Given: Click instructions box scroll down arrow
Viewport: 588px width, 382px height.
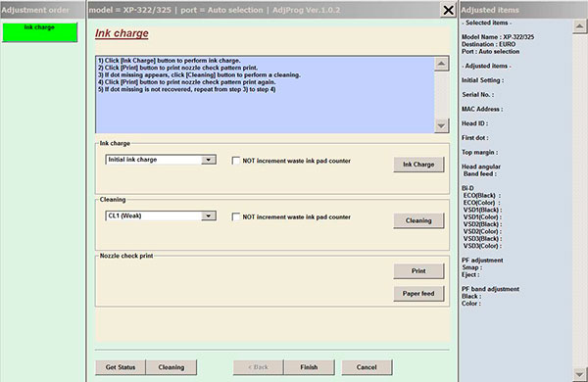Looking at the screenshot, I should (441, 126).
